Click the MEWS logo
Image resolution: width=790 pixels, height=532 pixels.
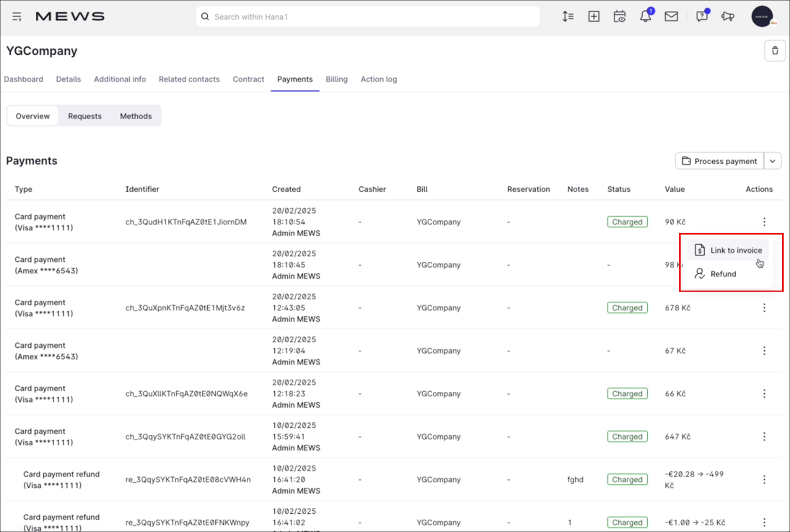pyautogui.click(x=70, y=16)
